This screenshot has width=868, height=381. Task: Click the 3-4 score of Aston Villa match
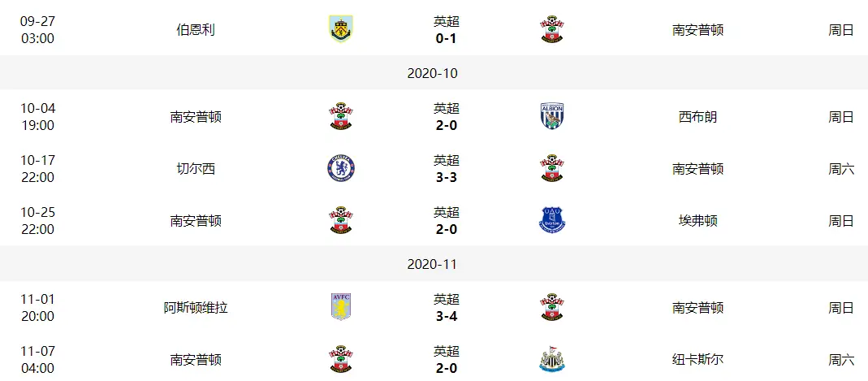(x=446, y=316)
